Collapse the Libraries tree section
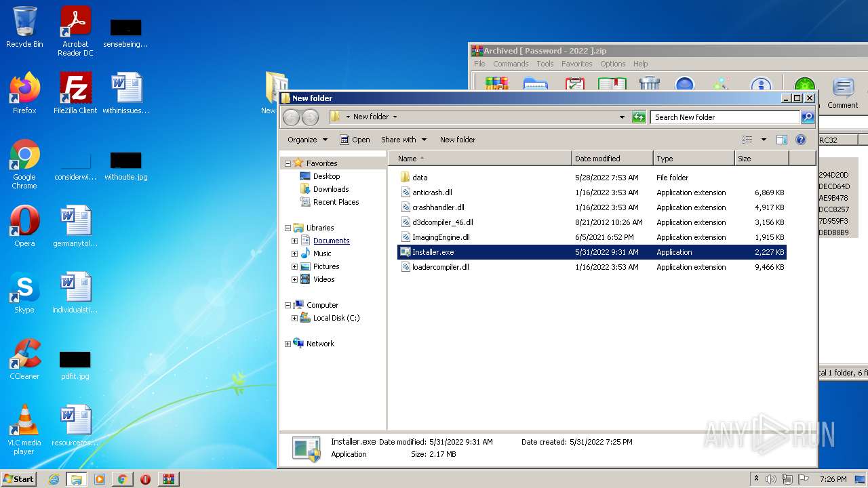 pos(288,228)
